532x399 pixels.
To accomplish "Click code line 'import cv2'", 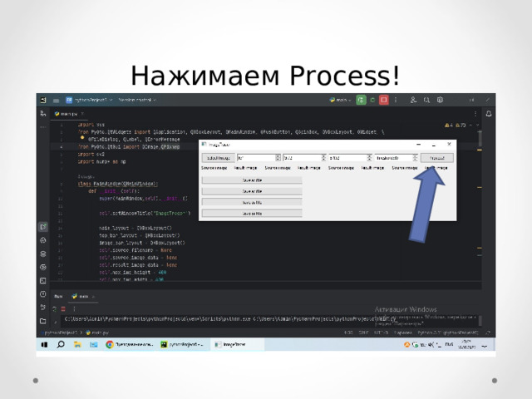I will (91, 155).
